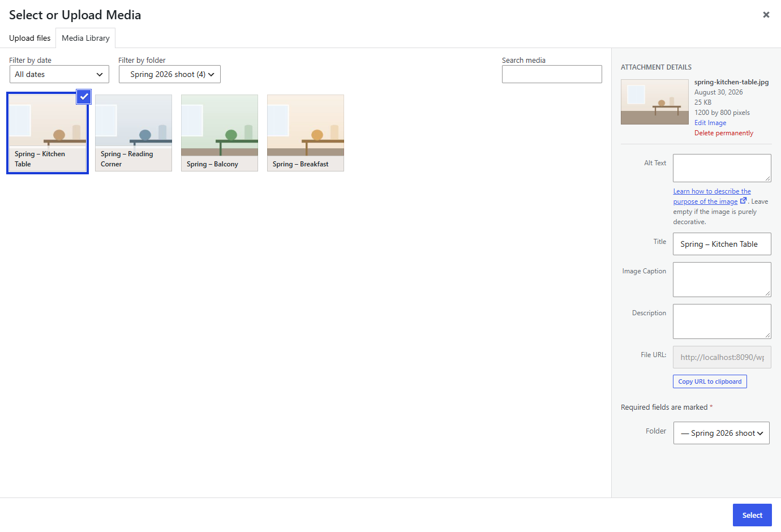Click into the Alt Text box
Screen dimensions: 781x532
click(x=722, y=168)
